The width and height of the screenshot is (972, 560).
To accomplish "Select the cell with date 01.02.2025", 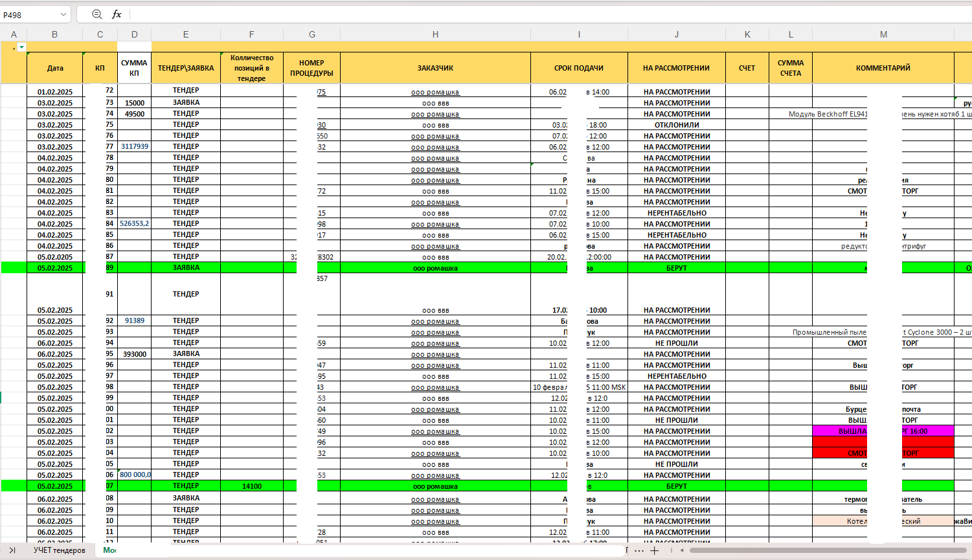I will [x=55, y=92].
